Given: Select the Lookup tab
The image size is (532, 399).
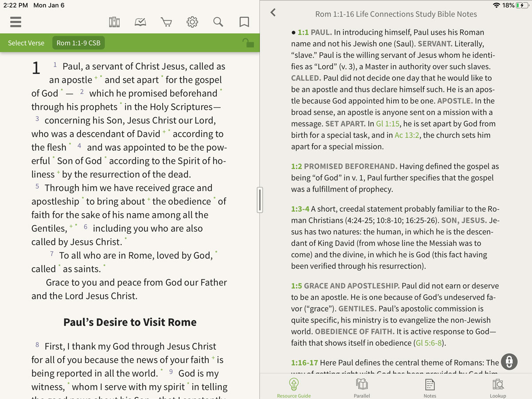Looking at the screenshot, I should [498, 388].
